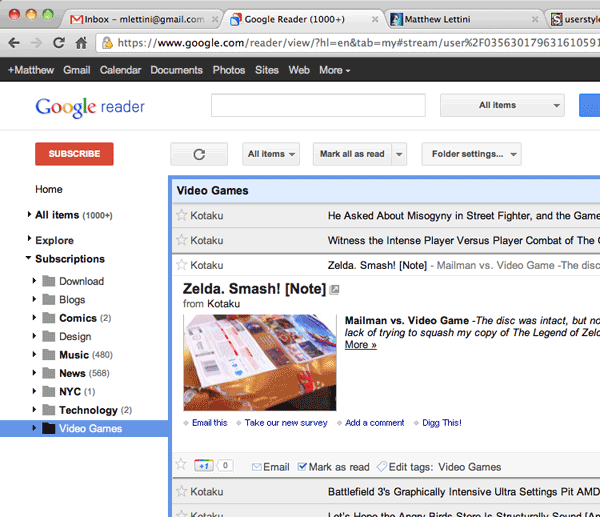Image resolution: width=600 pixels, height=517 pixels.
Task: Click the Comics folder icon
Action: click(49, 318)
